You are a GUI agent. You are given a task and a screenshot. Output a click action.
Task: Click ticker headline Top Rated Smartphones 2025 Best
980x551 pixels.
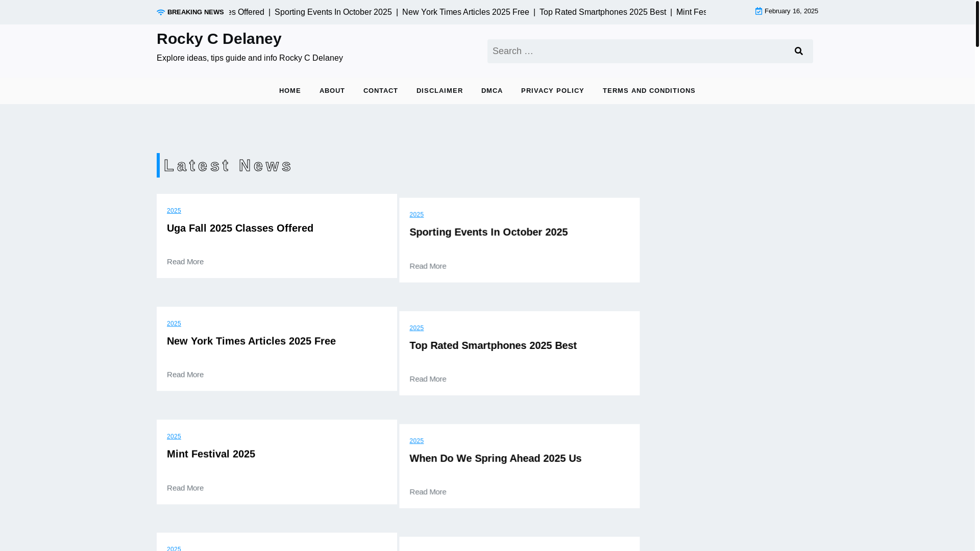point(603,12)
